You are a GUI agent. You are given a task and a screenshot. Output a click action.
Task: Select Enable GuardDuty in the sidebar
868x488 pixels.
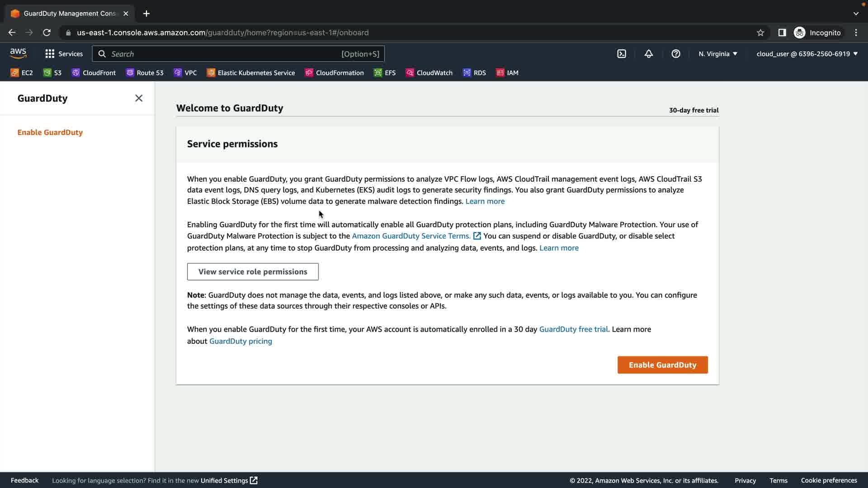[x=50, y=132]
